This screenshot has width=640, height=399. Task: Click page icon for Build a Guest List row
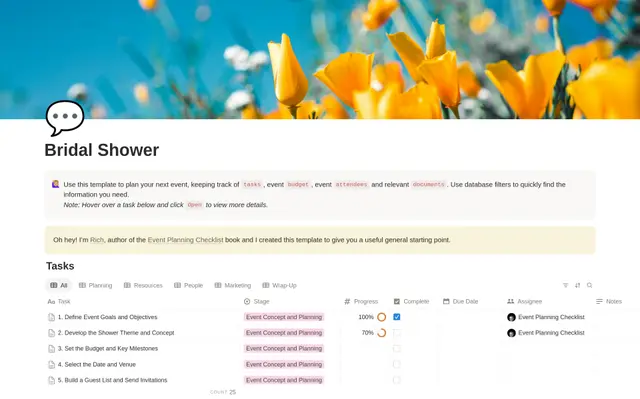[x=51, y=380]
